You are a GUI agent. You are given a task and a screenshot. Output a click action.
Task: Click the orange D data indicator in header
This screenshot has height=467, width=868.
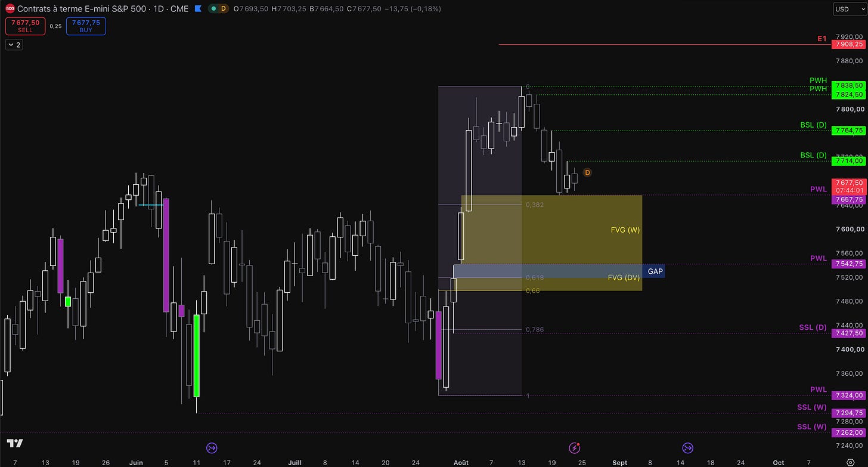(224, 9)
